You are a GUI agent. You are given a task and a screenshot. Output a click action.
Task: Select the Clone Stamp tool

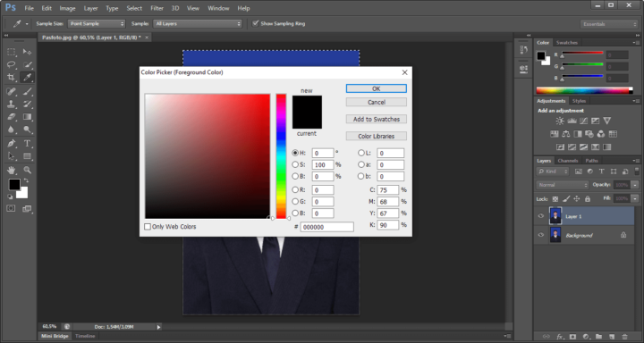12,104
